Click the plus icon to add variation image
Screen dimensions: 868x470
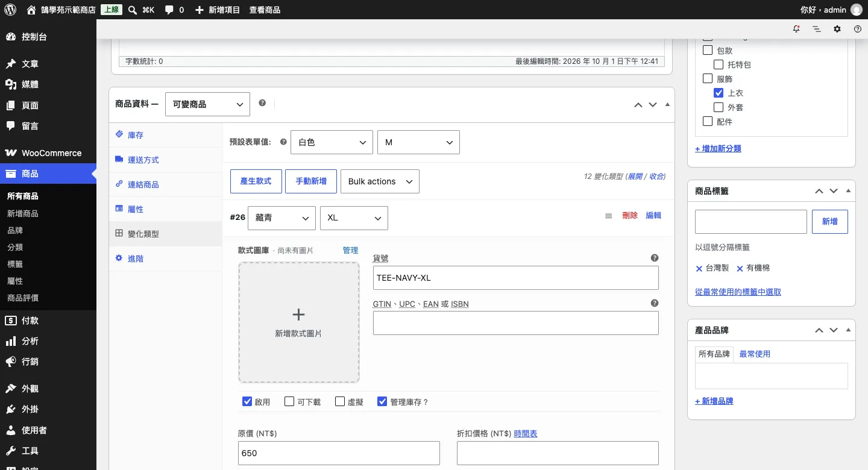point(298,315)
